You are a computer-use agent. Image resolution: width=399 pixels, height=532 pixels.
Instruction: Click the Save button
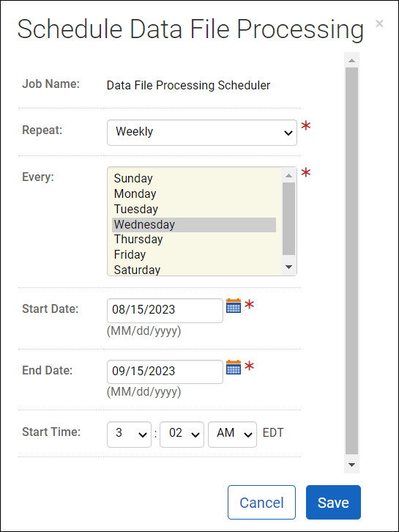[x=333, y=502]
